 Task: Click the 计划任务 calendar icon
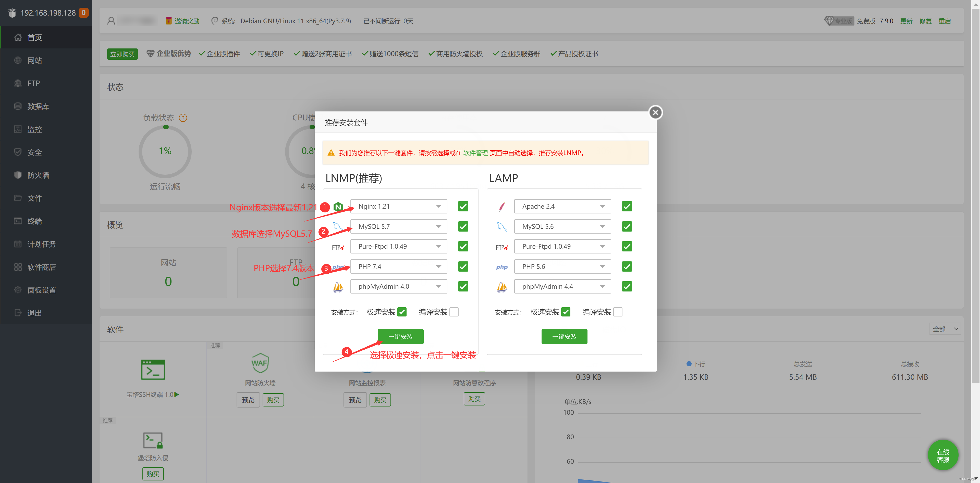pyautogui.click(x=18, y=244)
